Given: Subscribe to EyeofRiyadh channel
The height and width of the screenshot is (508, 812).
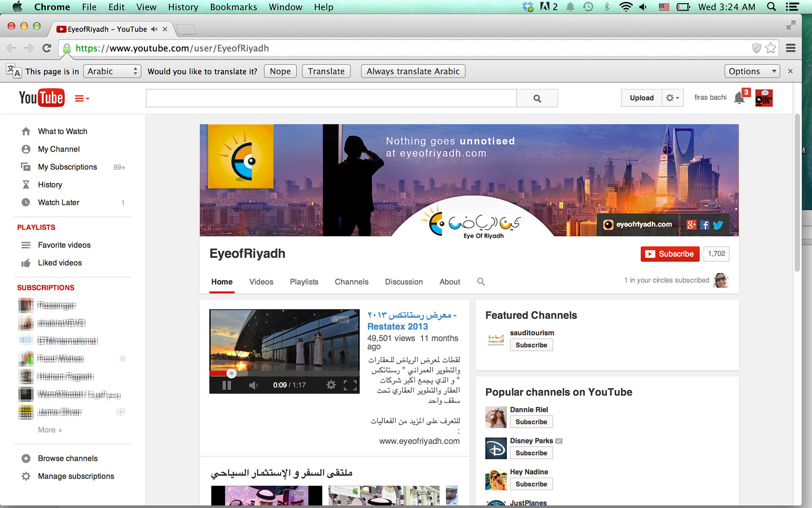Looking at the screenshot, I should pos(670,254).
